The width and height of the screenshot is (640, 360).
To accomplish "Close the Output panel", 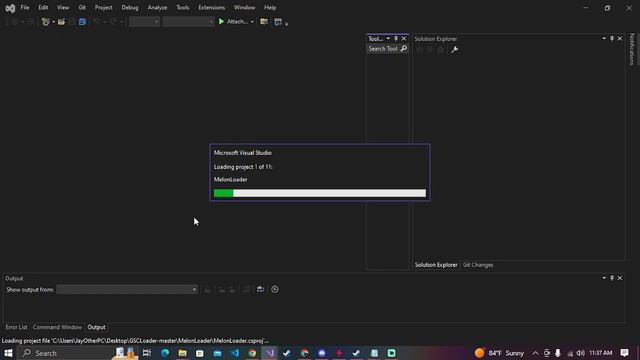I will click(x=620, y=278).
